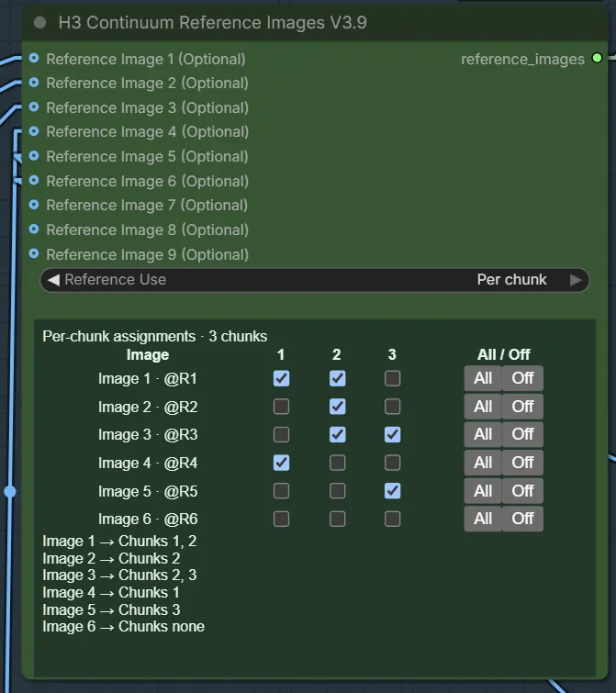Click the 'All / Off' column header
Viewport: 616px width, 693px height.
coord(504,354)
